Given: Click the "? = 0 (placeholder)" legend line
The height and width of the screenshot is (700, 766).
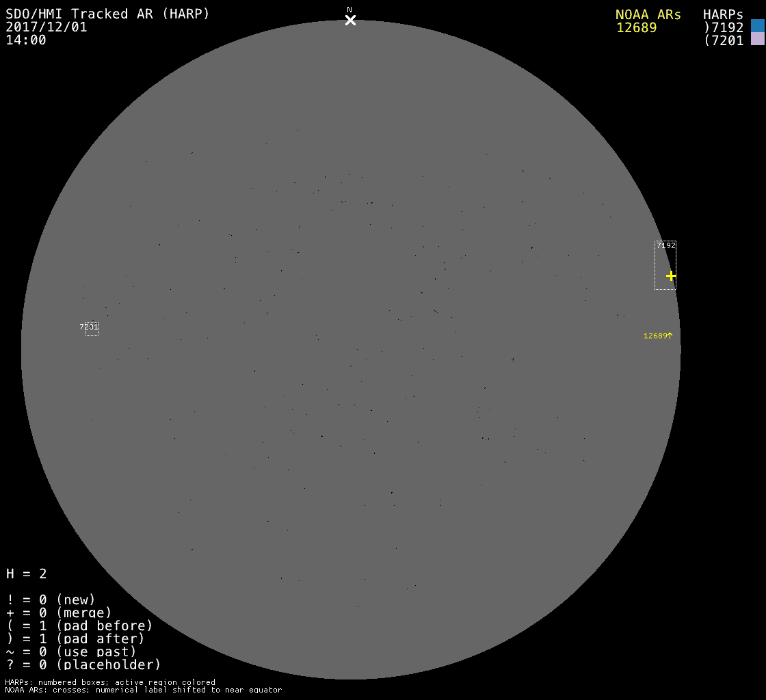Looking at the screenshot, I should (x=83, y=664).
